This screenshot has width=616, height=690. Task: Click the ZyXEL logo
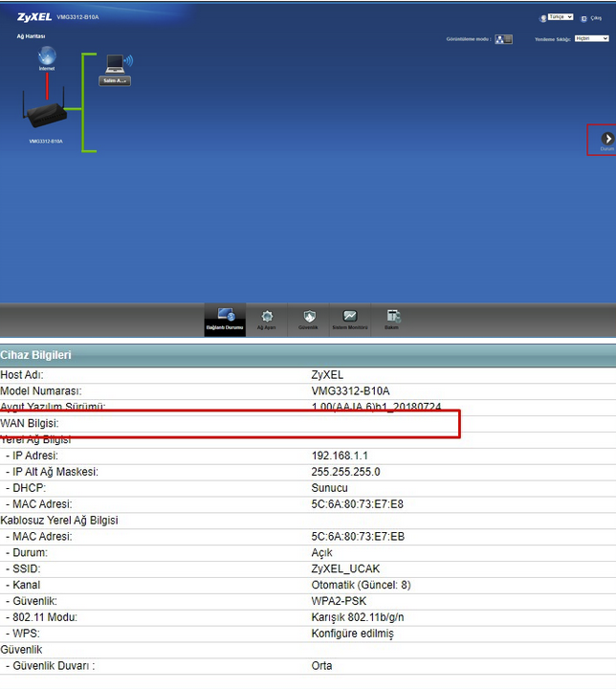tap(34, 17)
